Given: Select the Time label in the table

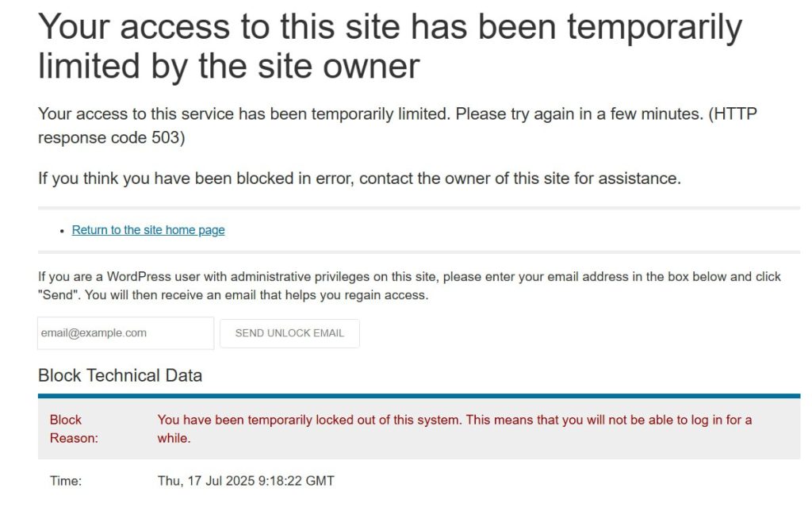Looking at the screenshot, I should 66,481.
